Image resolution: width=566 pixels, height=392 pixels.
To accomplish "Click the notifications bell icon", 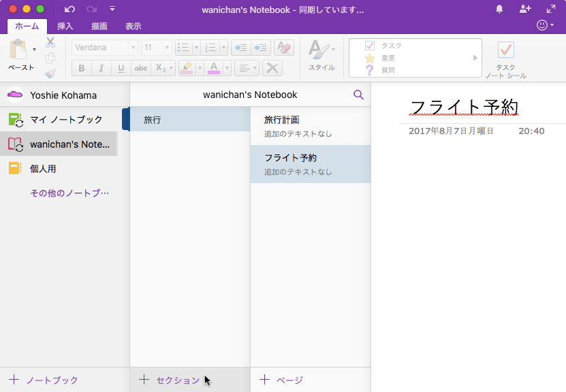I will click(499, 9).
